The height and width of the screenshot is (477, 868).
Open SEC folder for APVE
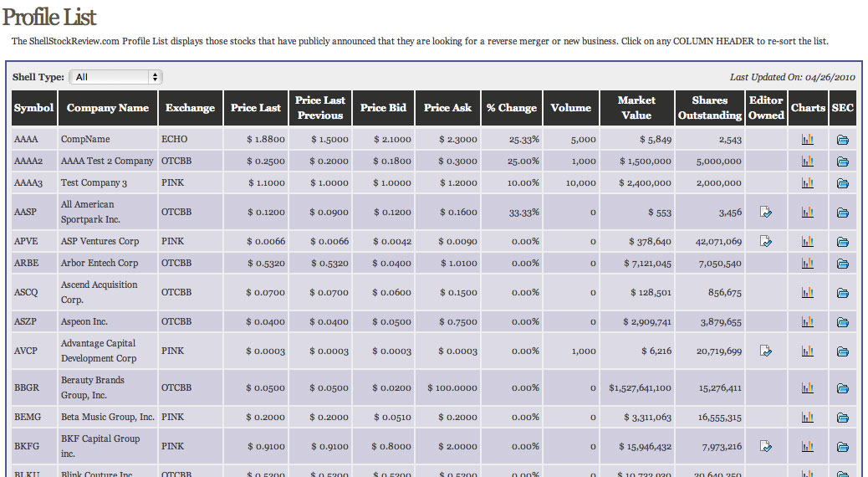[x=843, y=242]
